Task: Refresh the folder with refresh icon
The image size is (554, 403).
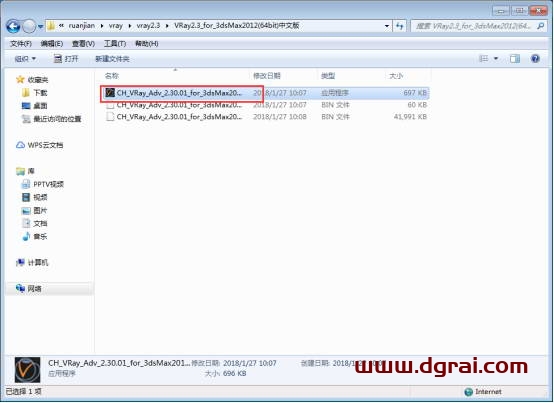Action: tap(400, 26)
